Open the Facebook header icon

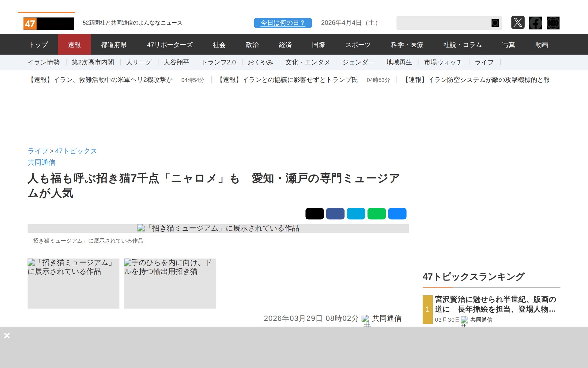coord(535,23)
